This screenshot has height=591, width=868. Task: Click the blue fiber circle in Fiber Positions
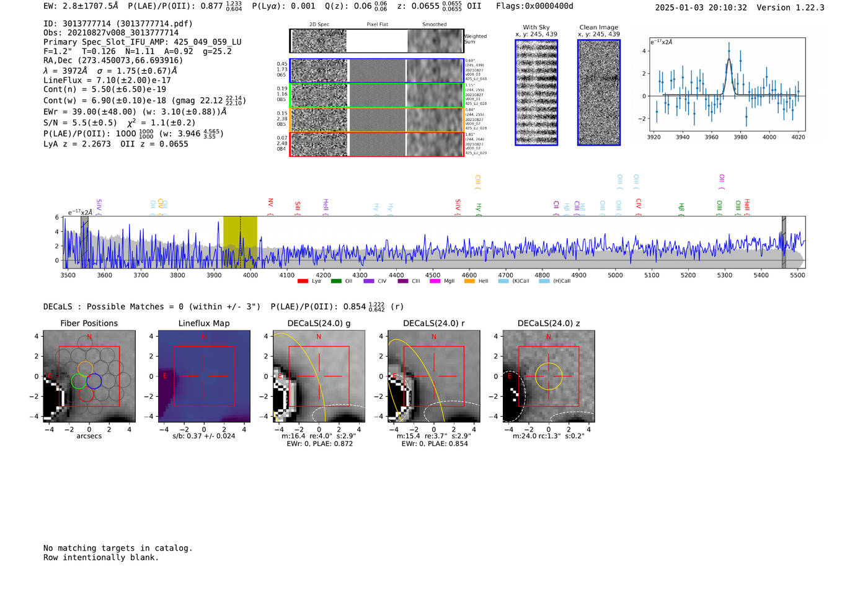point(94,381)
